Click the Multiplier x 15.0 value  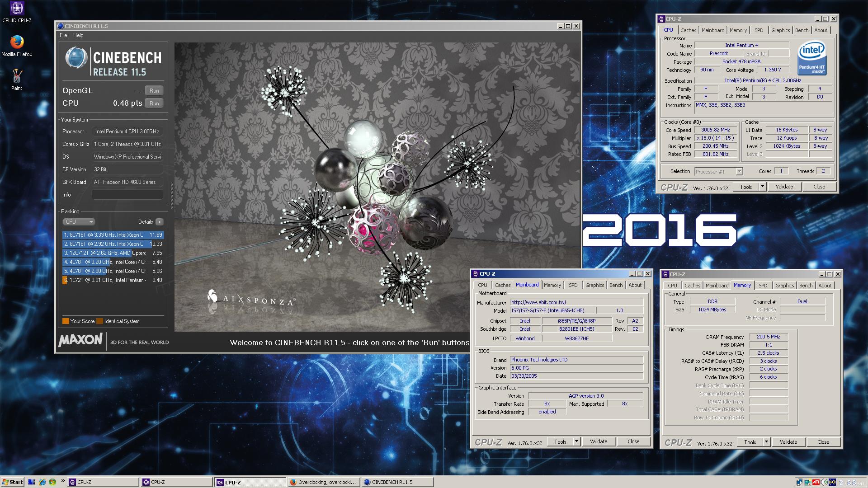click(716, 138)
